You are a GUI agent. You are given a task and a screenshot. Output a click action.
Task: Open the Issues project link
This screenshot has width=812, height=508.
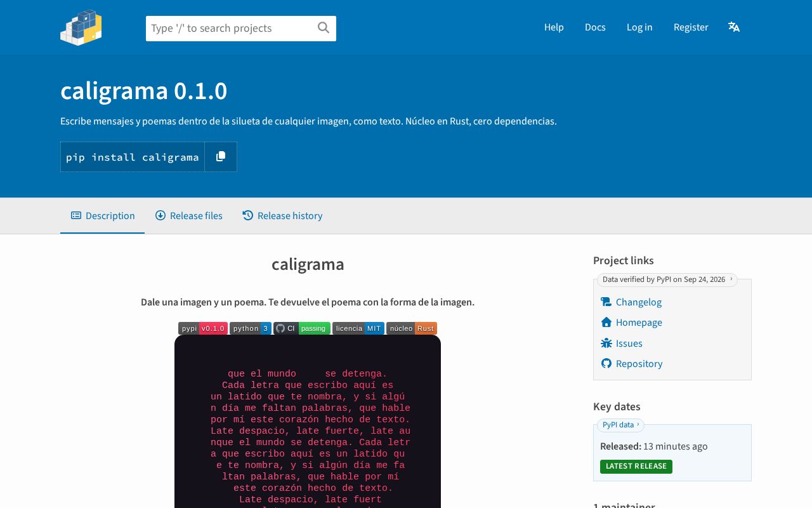click(629, 344)
